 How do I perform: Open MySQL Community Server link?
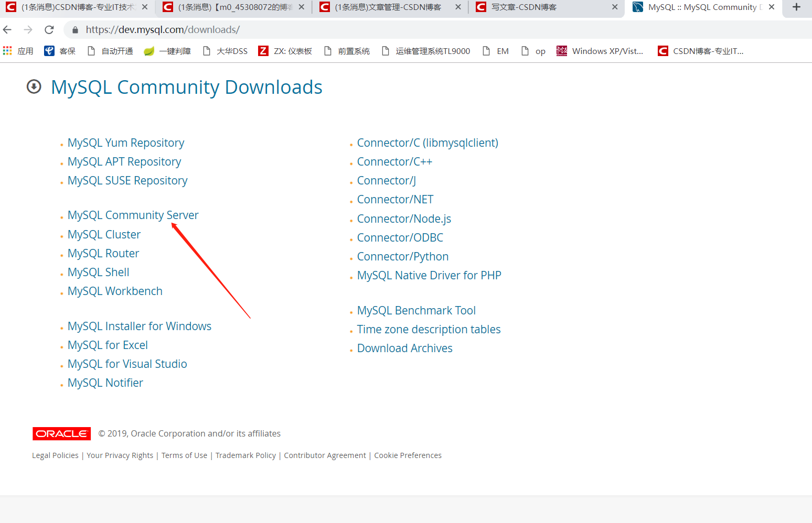[x=133, y=215]
